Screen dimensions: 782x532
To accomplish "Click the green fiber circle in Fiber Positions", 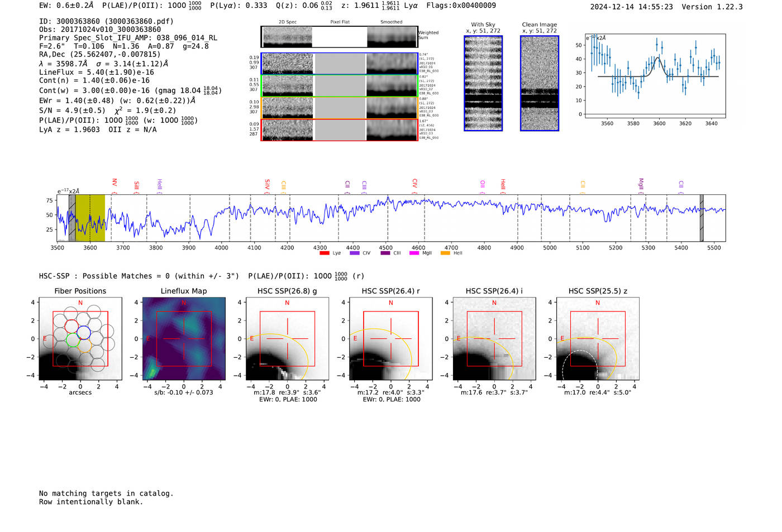I will point(73,339).
